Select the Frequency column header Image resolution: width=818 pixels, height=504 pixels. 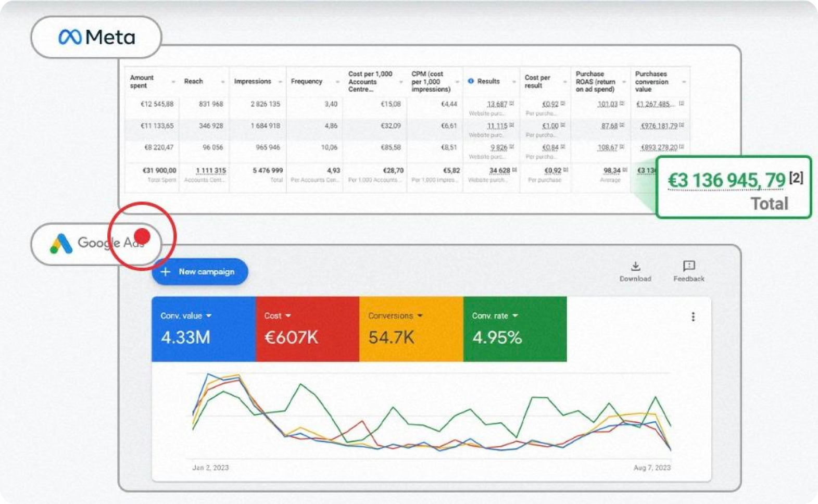(306, 81)
